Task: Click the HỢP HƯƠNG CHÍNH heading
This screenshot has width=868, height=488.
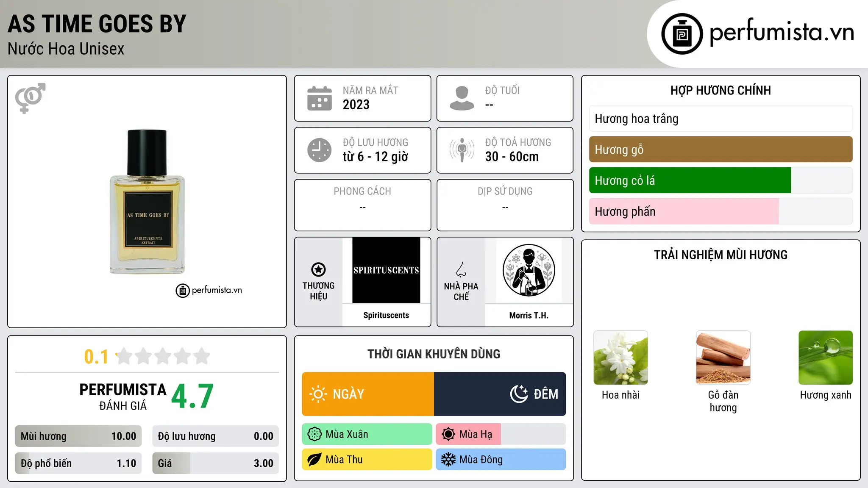Action: point(721,91)
